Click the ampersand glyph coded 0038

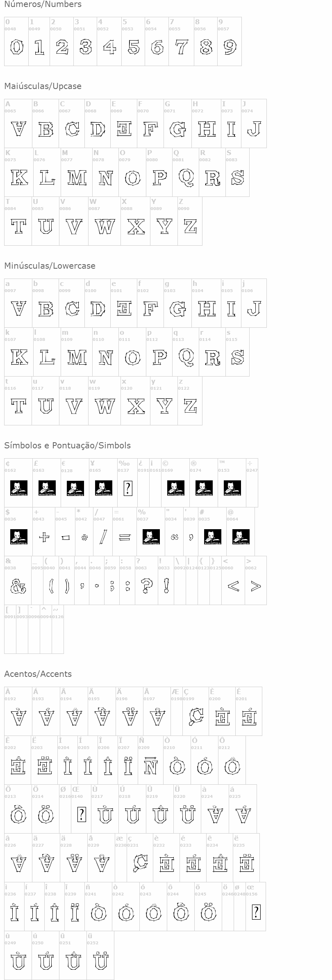[18, 586]
